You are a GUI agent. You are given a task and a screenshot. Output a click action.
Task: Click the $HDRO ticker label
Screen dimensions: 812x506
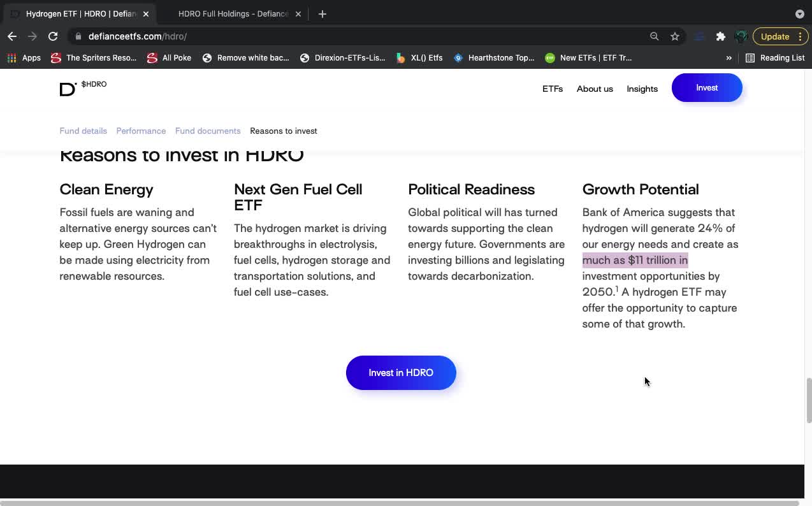[x=94, y=84]
